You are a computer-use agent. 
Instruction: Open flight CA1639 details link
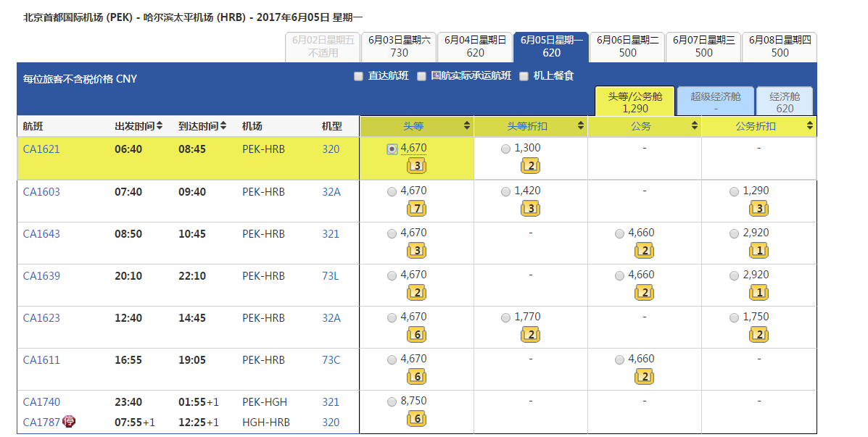point(41,276)
